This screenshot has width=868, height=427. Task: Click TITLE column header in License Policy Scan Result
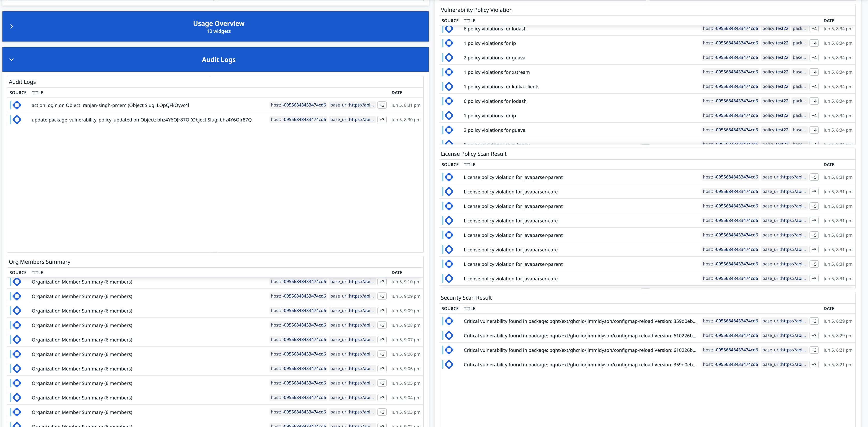[469, 165]
